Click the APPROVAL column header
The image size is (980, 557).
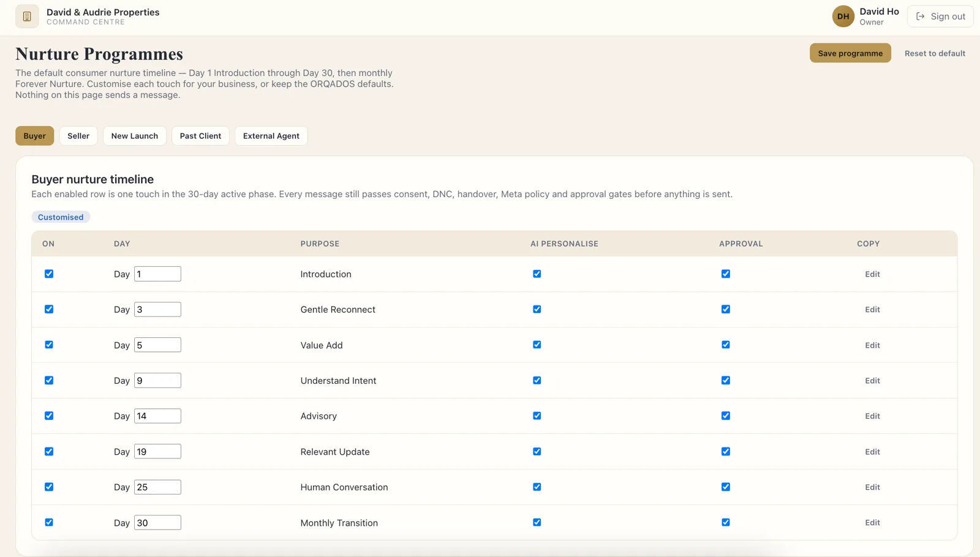(x=741, y=244)
